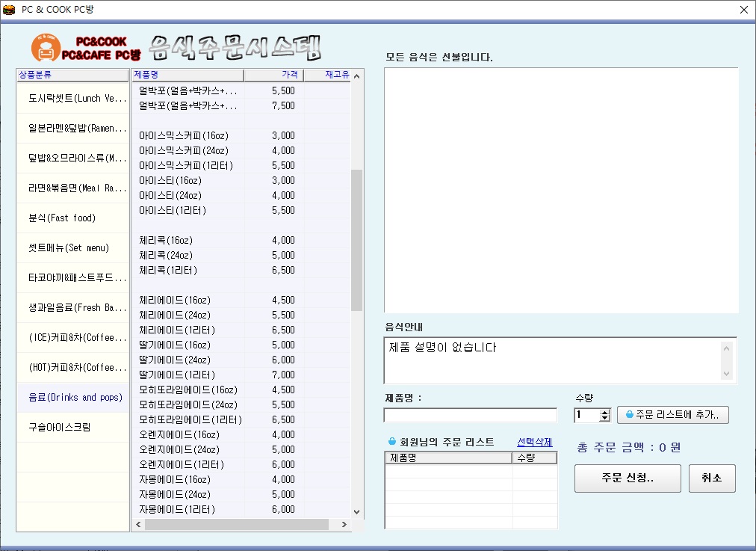Screen dimensions: 756x551
Task: Select 자몽에이드(1리터) item
Action: point(241,509)
